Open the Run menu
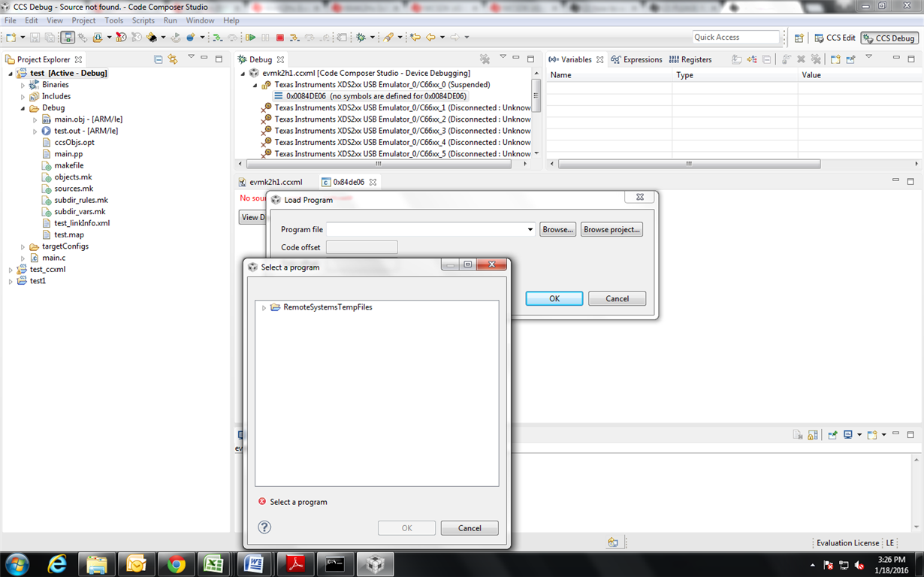This screenshot has width=924, height=577. (x=170, y=20)
